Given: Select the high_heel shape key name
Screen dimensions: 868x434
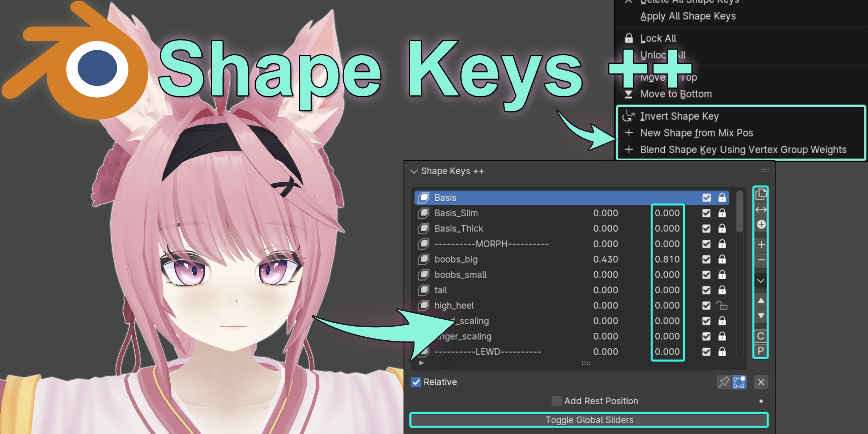Looking at the screenshot, I should coord(454,306).
